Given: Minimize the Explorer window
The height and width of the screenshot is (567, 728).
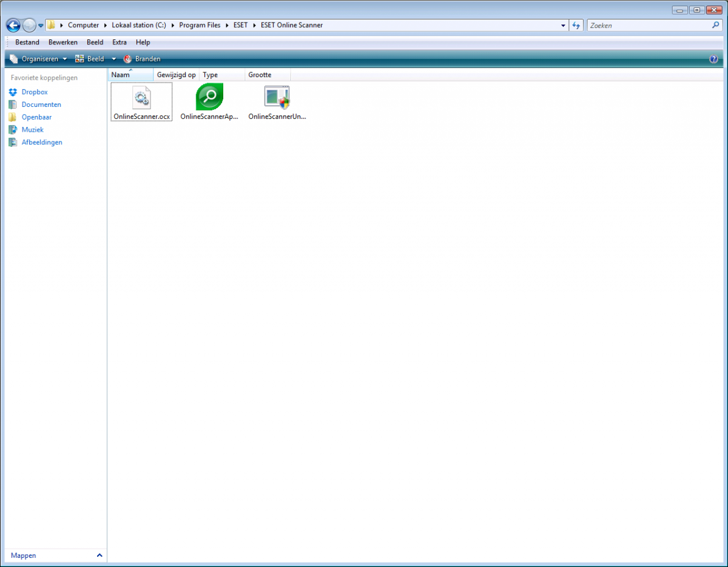Looking at the screenshot, I should pyautogui.click(x=680, y=10).
